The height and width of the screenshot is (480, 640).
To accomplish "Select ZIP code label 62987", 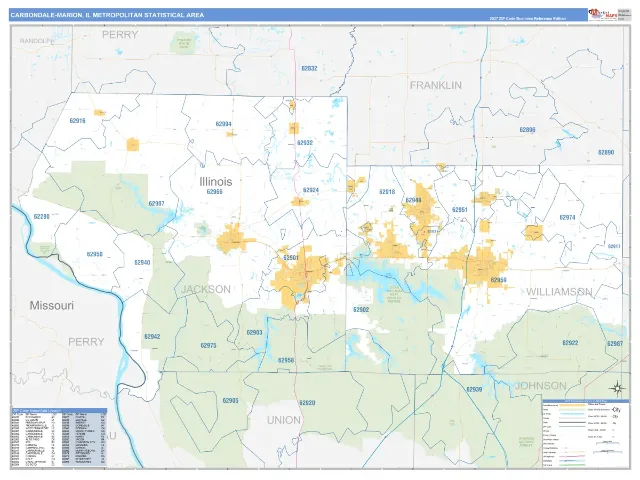I will point(615,344).
